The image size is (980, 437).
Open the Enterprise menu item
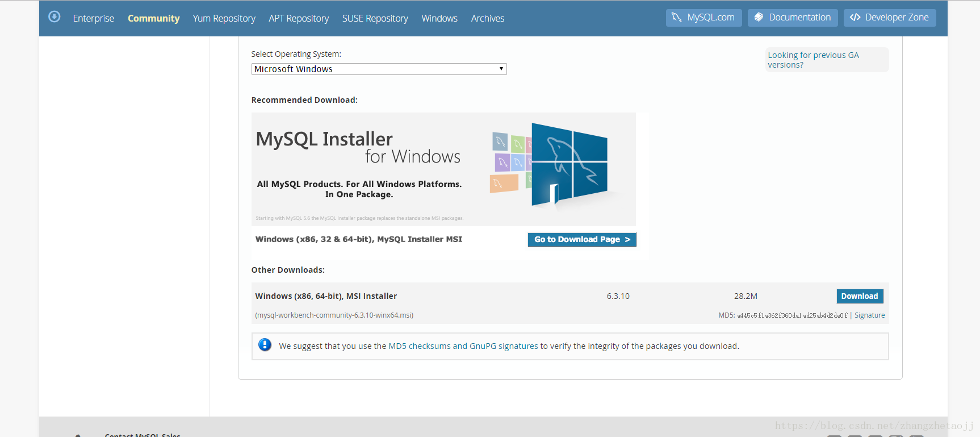(x=94, y=18)
